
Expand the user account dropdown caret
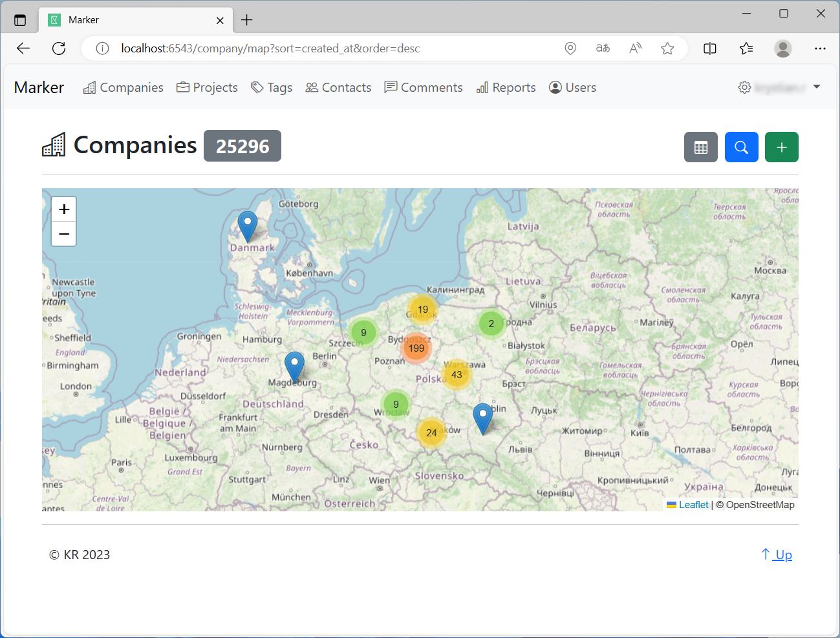coord(817,87)
